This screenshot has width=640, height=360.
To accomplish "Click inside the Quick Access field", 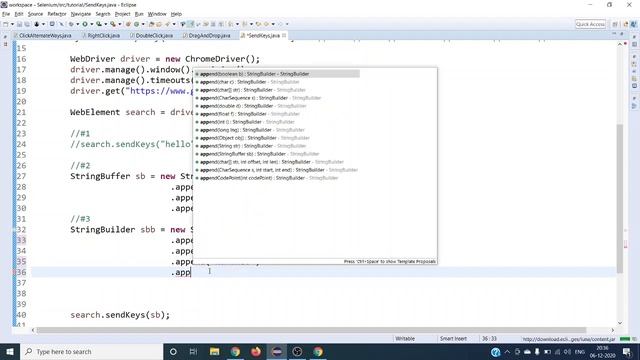I will pyautogui.click(x=590, y=24).
